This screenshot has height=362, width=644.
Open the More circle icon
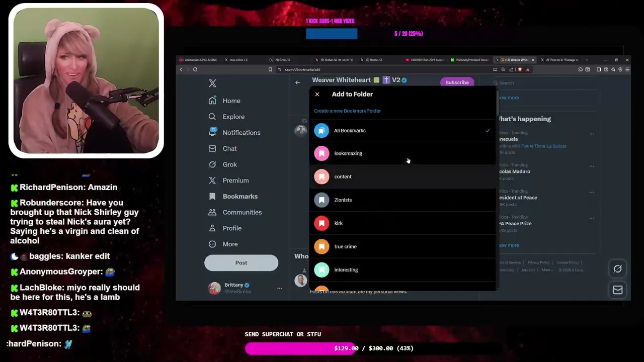212,244
